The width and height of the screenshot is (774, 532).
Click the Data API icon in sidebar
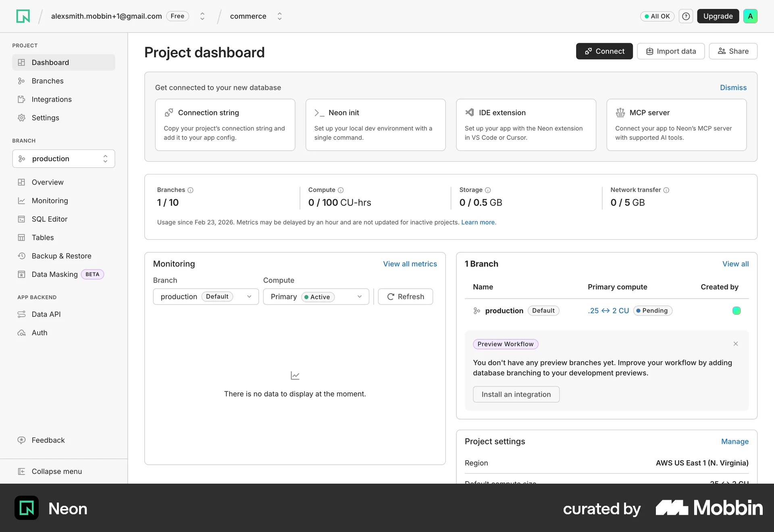21,314
